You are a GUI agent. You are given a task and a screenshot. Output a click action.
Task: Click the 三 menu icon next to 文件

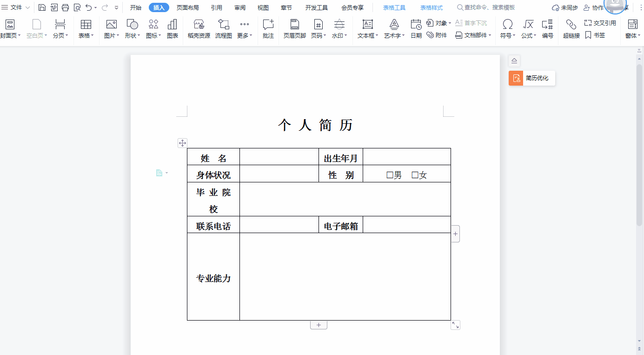click(x=5, y=7)
